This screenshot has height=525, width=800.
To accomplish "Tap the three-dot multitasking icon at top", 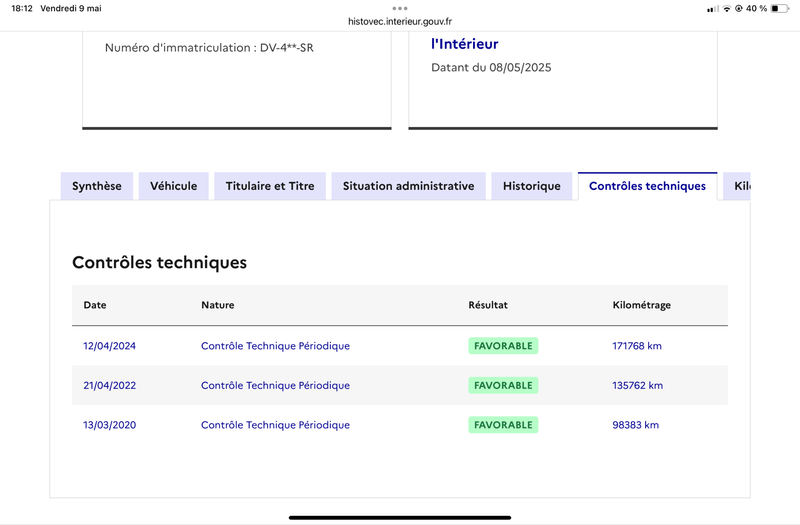I will [400, 8].
